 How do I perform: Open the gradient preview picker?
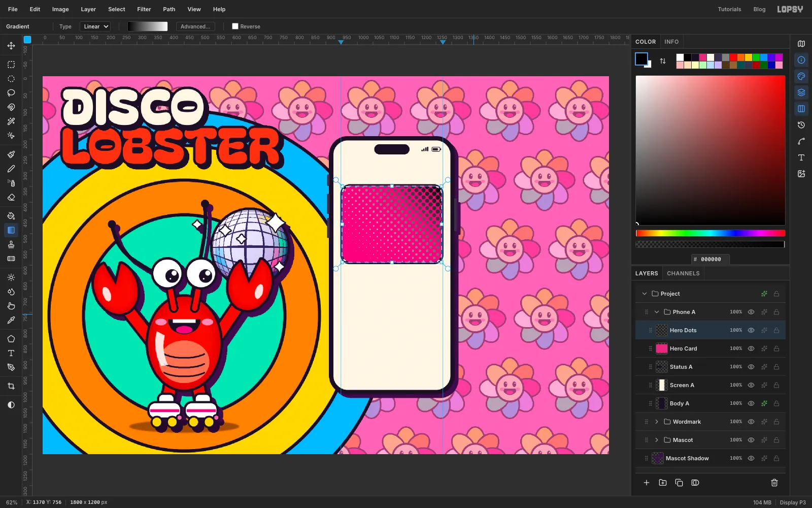coord(148,26)
